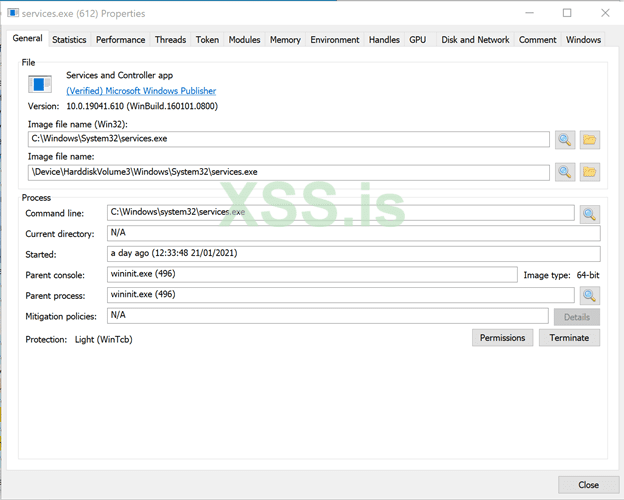This screenshot has height=500, width=624.
Task: Maximize the Properties window
Action: tap(567, 13)
